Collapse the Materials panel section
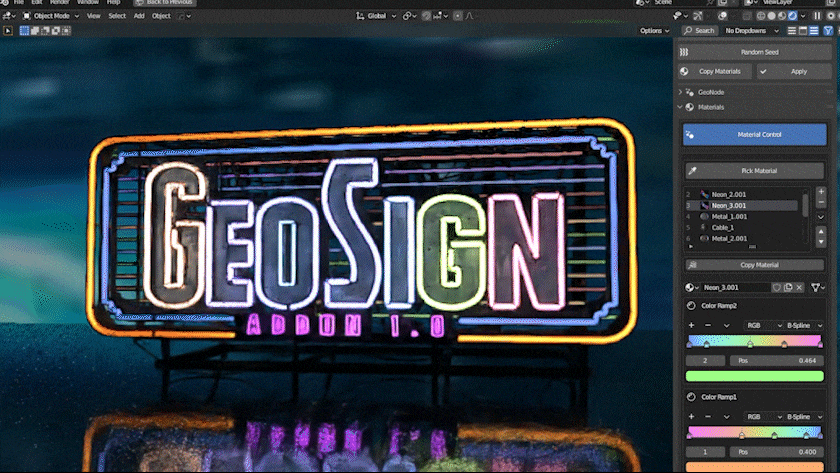 click(681, 107)
